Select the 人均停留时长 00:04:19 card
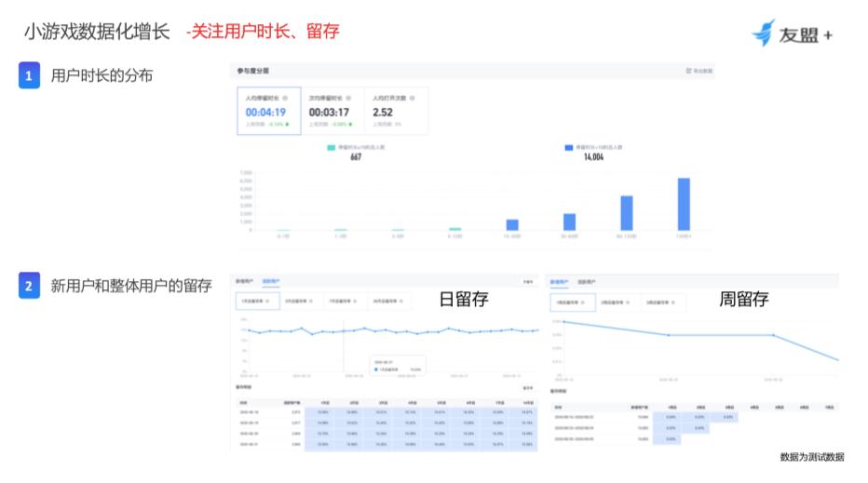 point(269,111)
